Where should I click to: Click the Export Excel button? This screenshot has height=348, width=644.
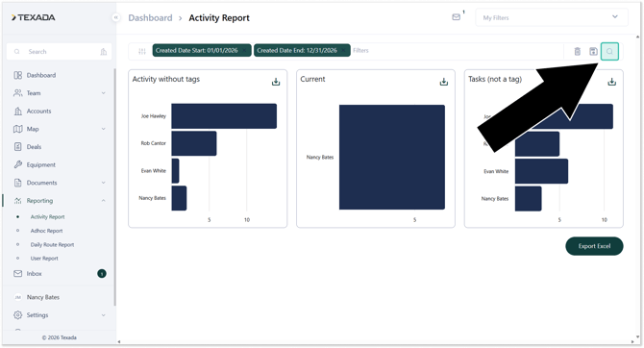click(594, 246)
